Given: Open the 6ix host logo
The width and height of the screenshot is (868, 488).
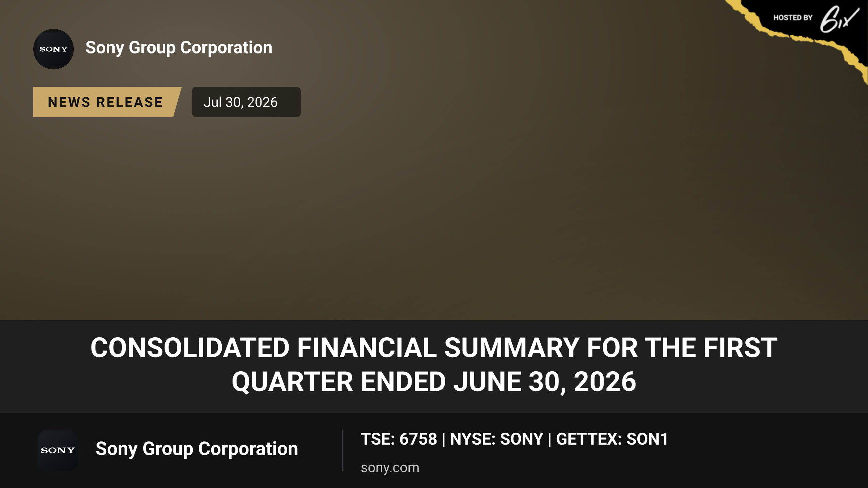Looking at the screenshot, I should 839,19.
